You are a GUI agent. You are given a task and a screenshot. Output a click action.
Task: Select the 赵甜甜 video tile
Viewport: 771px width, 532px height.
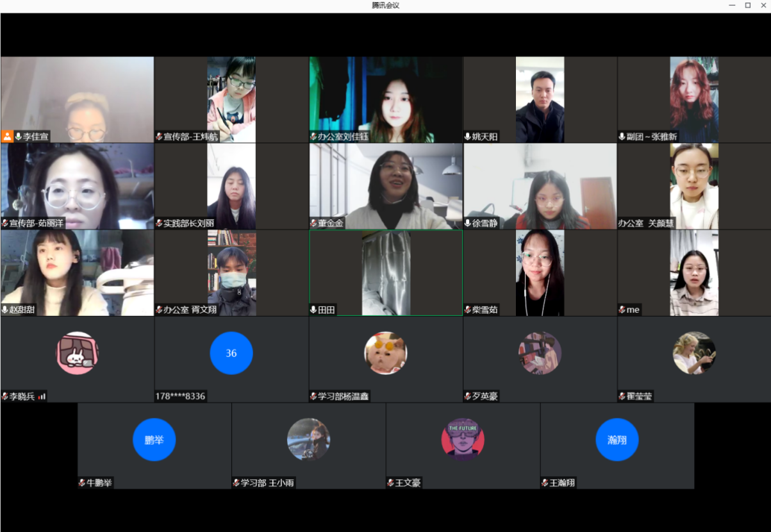click(x=77, y=272)
